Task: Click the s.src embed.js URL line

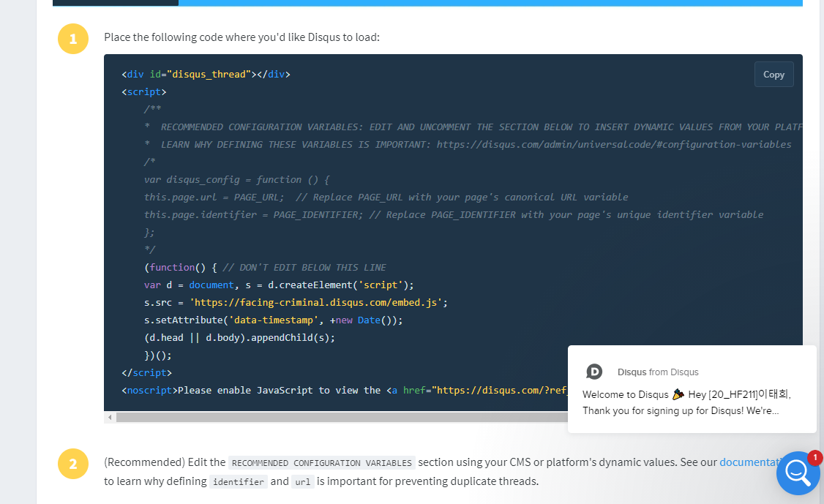Action: click(x=296, y=302)
